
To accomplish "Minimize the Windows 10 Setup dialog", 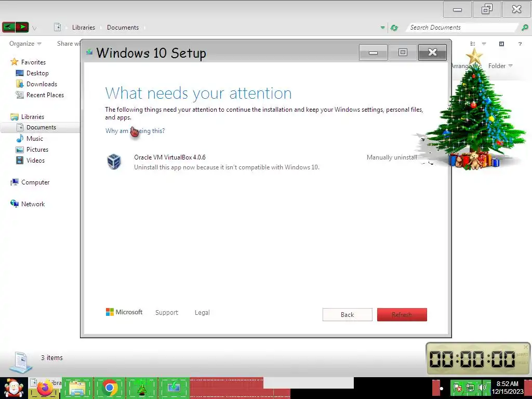I will click(373, 52).
